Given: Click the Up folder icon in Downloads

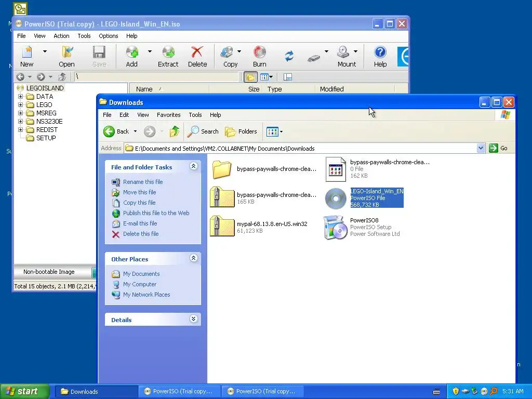Looking at the screenshot, I should 175,131.
